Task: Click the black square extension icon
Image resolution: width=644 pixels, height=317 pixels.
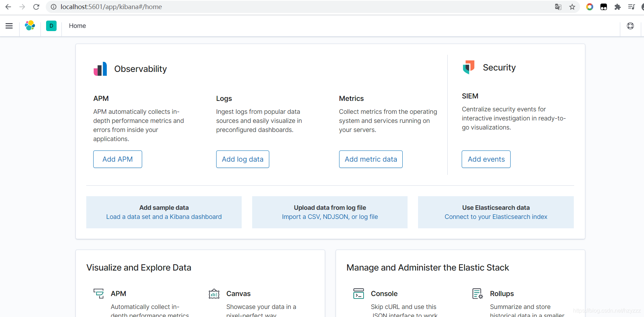Action: pos(603,7)
